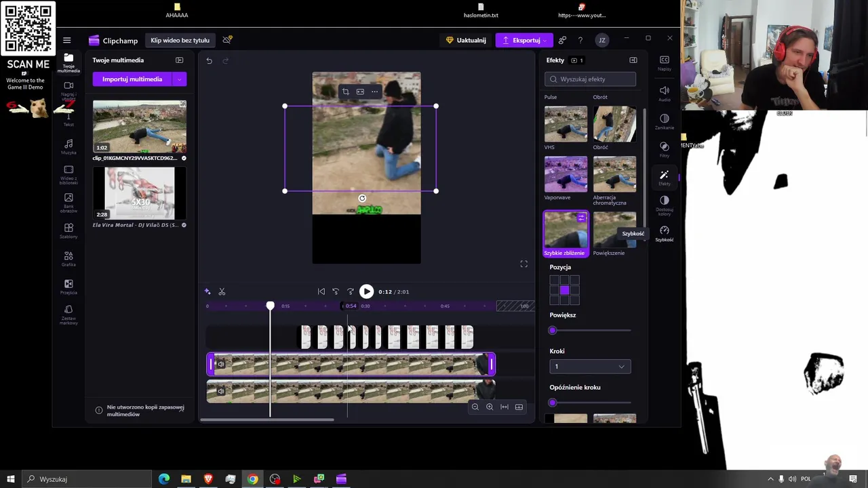
Task: Open the Filtry filters panel
Action: point(665,150)
